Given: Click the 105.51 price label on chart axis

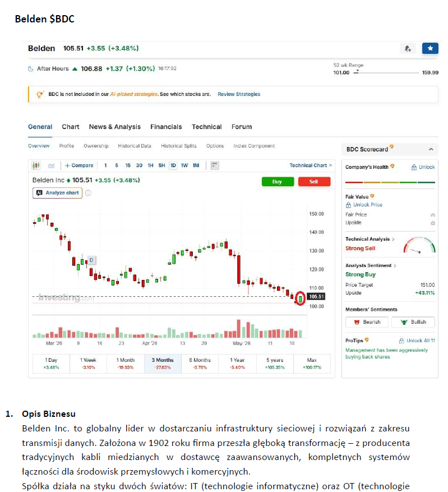Looking at the screenshot, I should coord(316,297).
